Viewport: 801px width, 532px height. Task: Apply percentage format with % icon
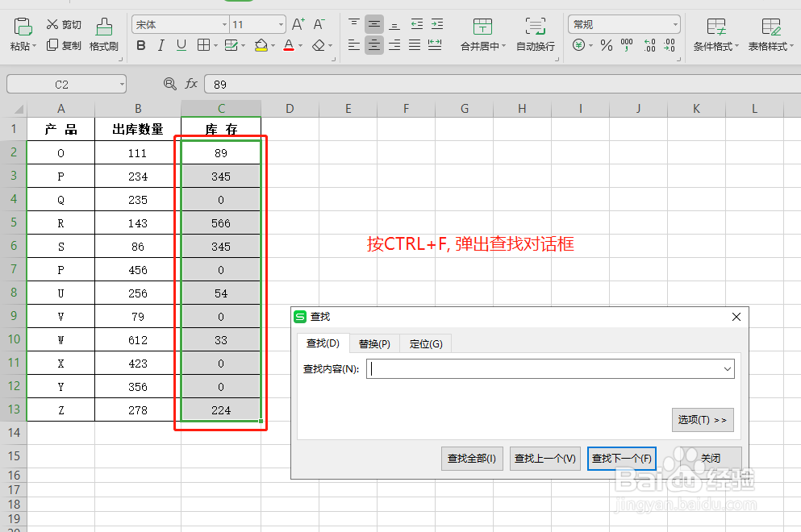(606, 46)
